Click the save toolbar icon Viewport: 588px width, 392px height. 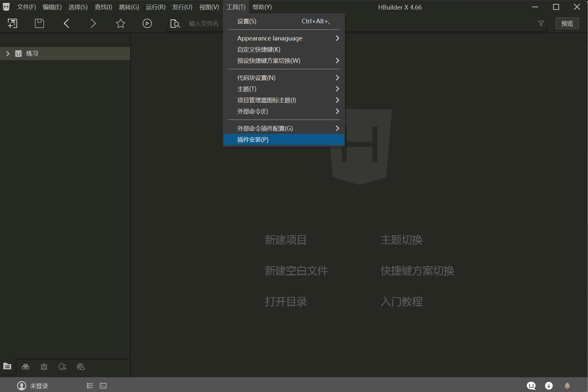click(39, 23)
